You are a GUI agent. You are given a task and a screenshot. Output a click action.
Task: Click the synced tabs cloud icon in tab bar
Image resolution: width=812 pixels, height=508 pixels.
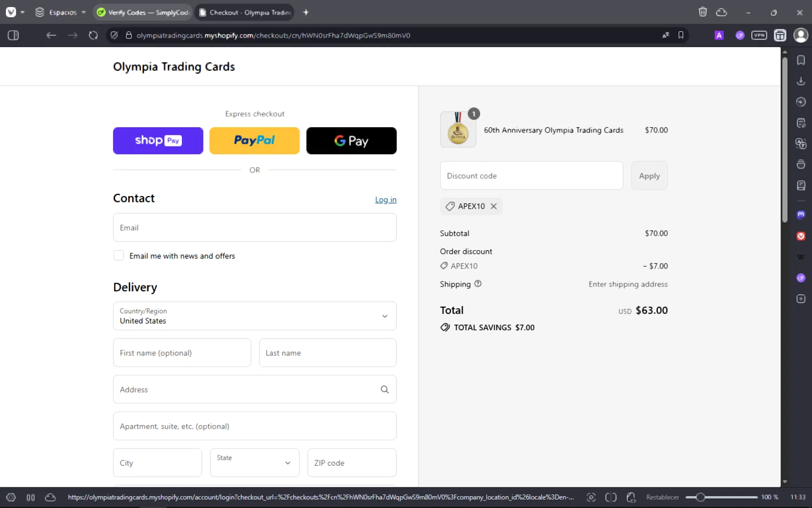[722, 12]
